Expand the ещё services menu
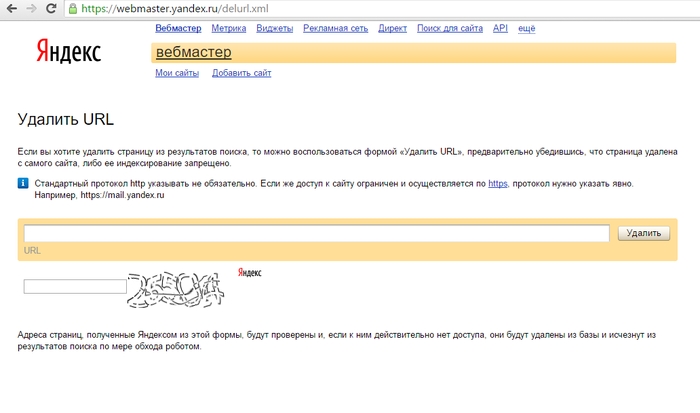 (526, 28)
